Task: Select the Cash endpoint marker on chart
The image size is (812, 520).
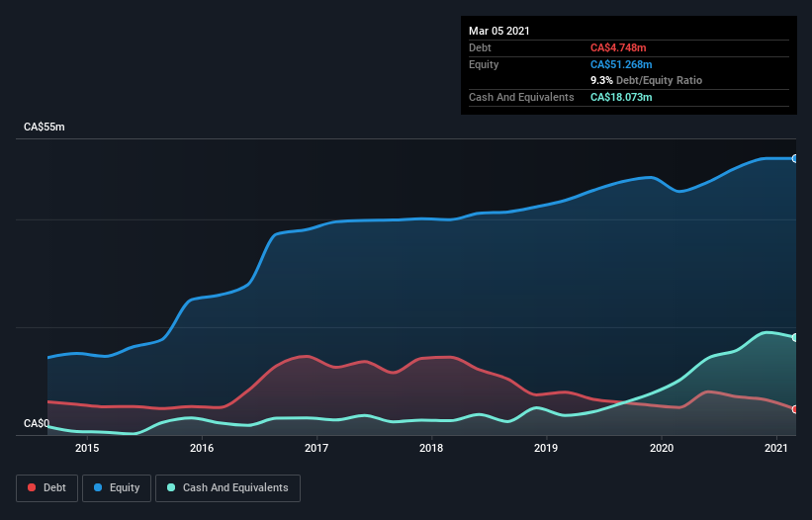Action: click(795, 337)
